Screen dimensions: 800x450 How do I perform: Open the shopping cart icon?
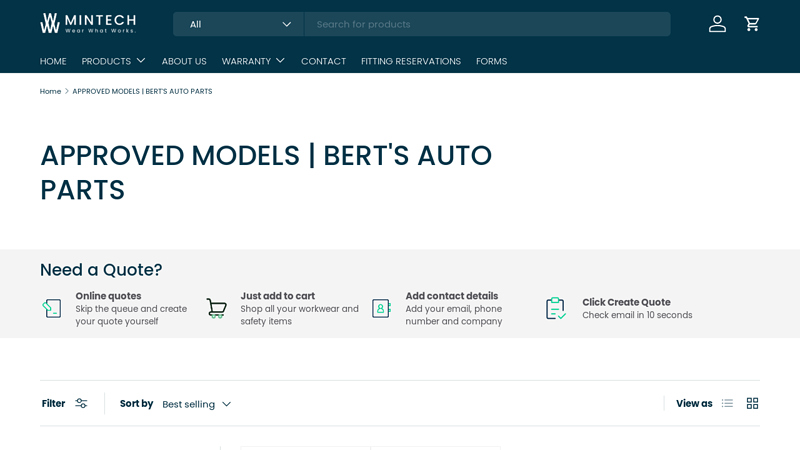(752, 24)
